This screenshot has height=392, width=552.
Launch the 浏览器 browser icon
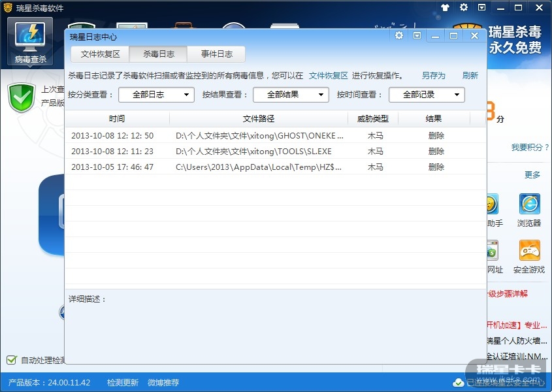[x=529, y=204]
